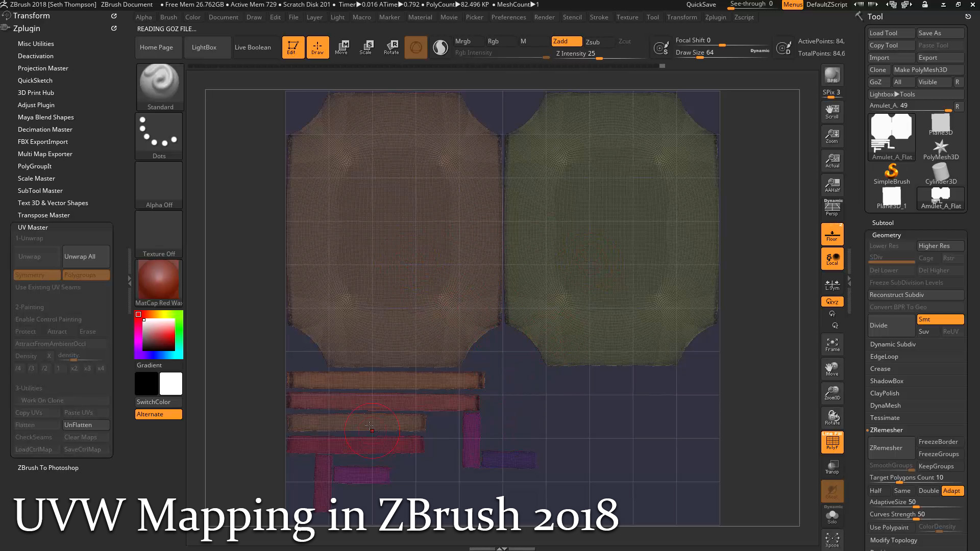This screenshot has height=551, width=980.
Task: Select the Move tool icon
Action: click(x=341, y=47)
